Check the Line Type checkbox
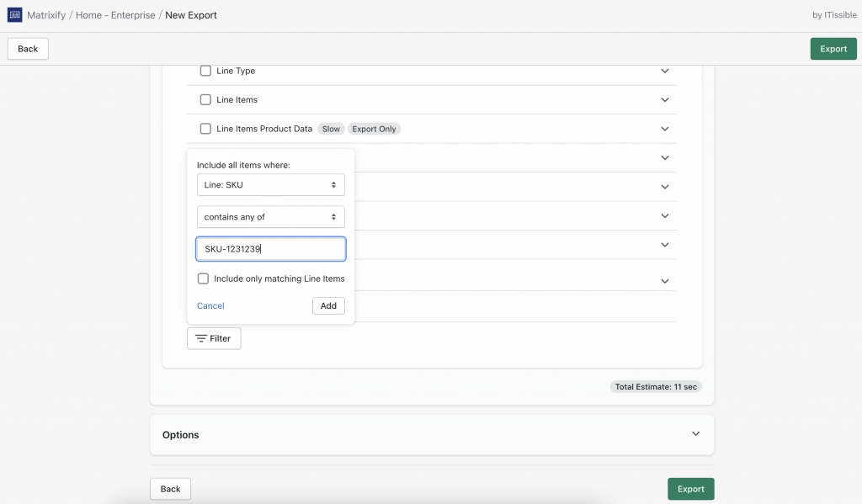 pyautogui.click(x=205, y=71)
